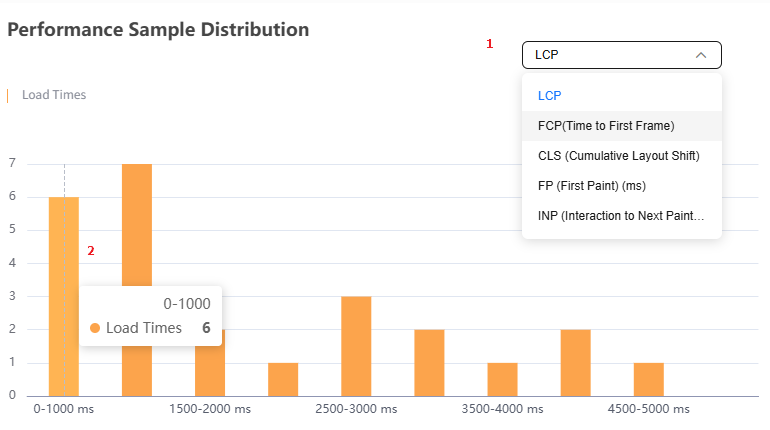Click the 3500-4000 ms axis label
Image resolution: width=770 pixels, height=430 pixels.
click(x=502, y=409)
